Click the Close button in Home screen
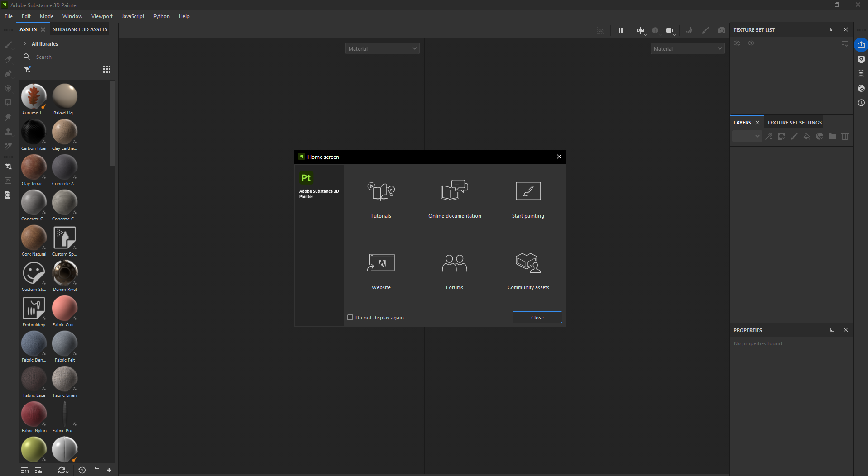868x476 pixels. [x=537, y=318]
